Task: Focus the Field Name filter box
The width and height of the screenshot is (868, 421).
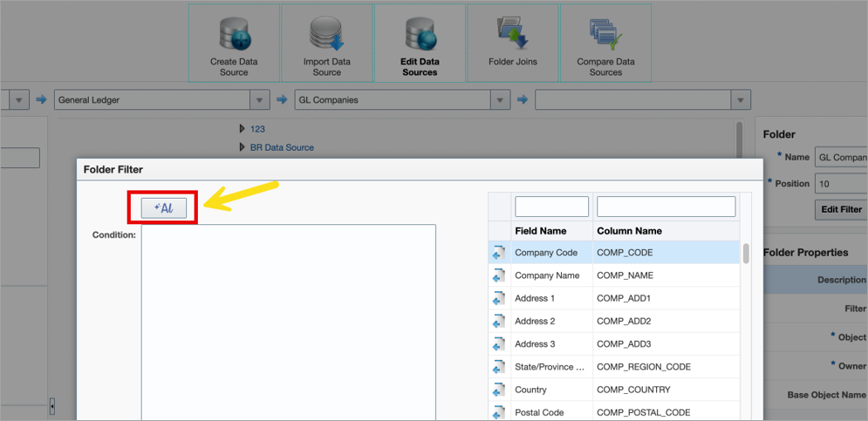Action: tap(552, 207)
